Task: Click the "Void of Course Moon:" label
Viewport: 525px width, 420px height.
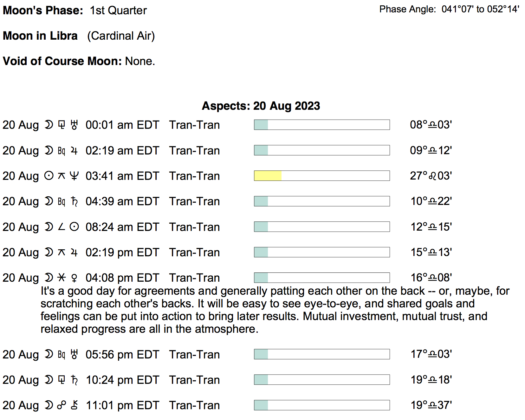Action: click(62, 61)
